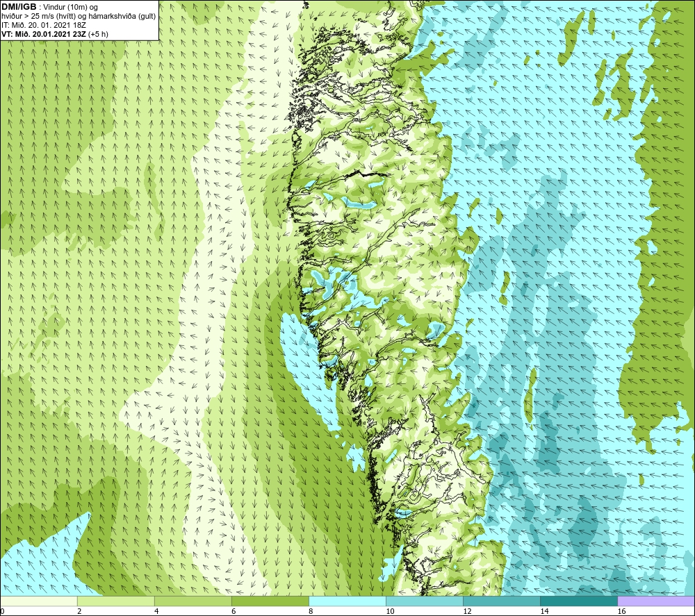Click the 12–14 m/s darker teal legend swatch
This screenshot has width=695, height=616.
[x=502, y=601]
